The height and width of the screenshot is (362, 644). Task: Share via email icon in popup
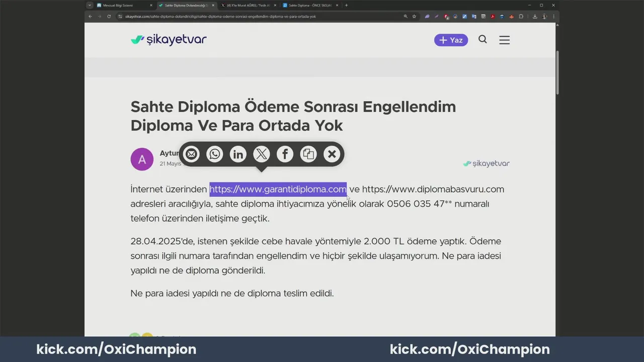click(x=191, y=154)
